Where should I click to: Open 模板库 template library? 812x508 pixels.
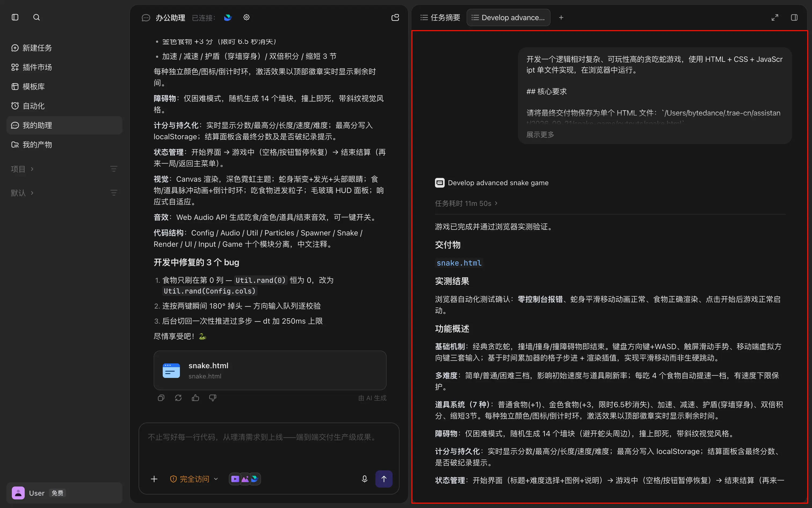coord(64,87)
